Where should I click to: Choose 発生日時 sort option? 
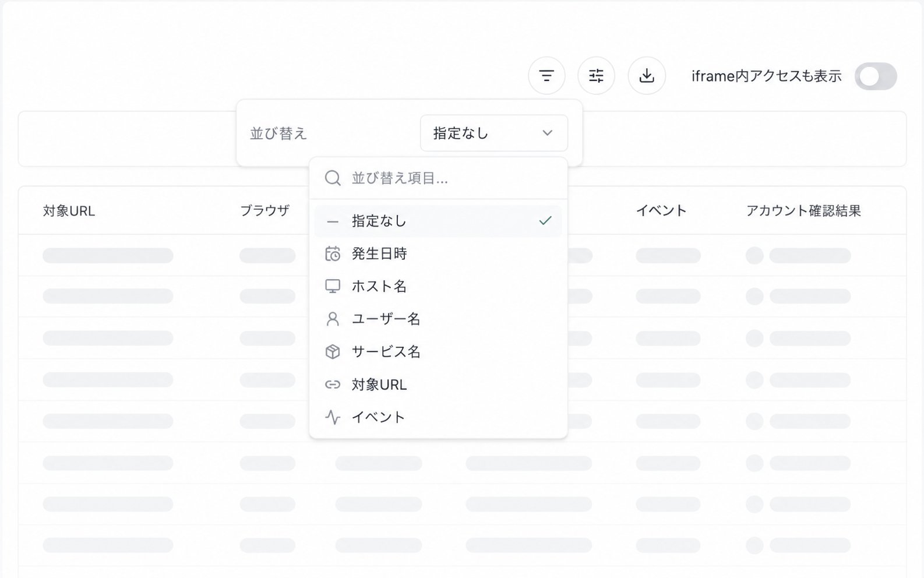[438, 253]
